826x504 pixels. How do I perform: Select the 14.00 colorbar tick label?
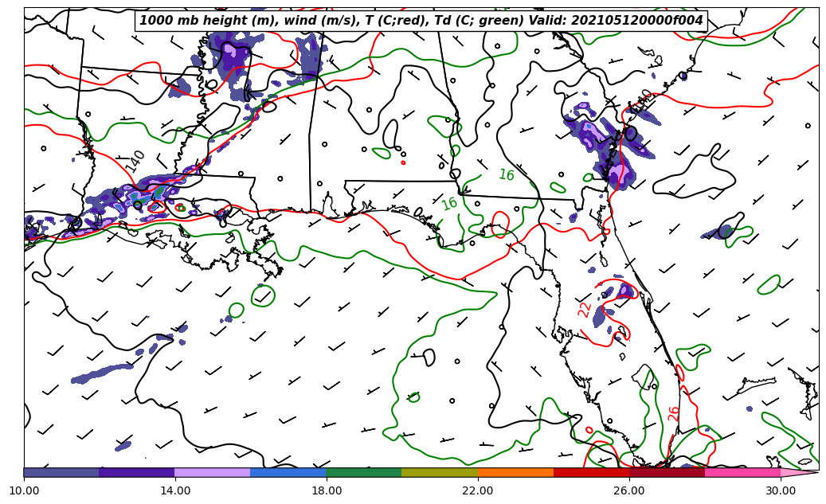(175, 490)
